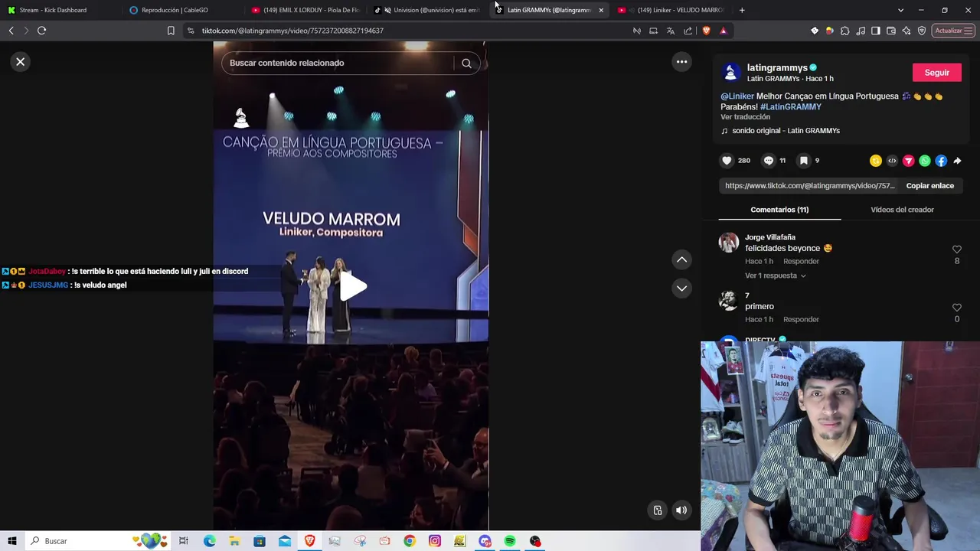Follow latingrammys with Seguir button
The height and width of the screenshot is (551, 980).
tap(937, 73)
